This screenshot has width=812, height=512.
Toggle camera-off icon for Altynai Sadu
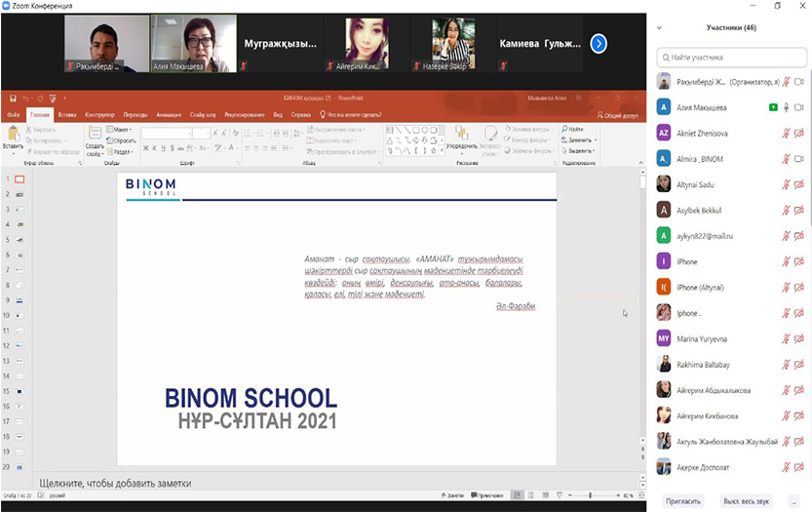click(x=799, y=184)
